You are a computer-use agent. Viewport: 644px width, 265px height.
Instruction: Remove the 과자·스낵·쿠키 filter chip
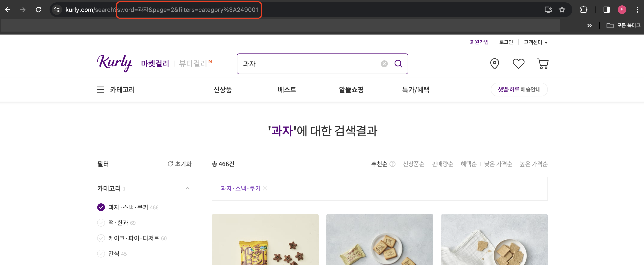point(265,188)
